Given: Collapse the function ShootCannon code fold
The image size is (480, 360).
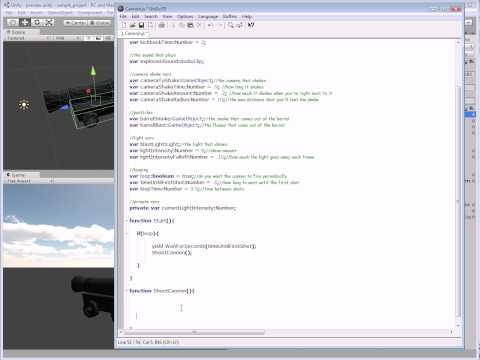Looking at the screenshot, I should [127, 291].
